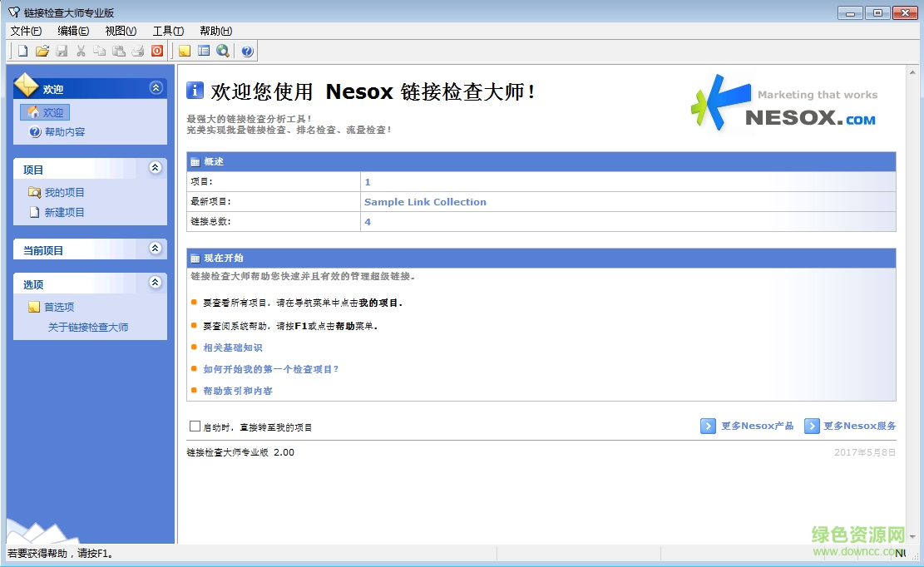Viewport: 924px width, 567px height.
Task: Collapse the 欢迎 panel chevron
Action: tap(155, 87)
